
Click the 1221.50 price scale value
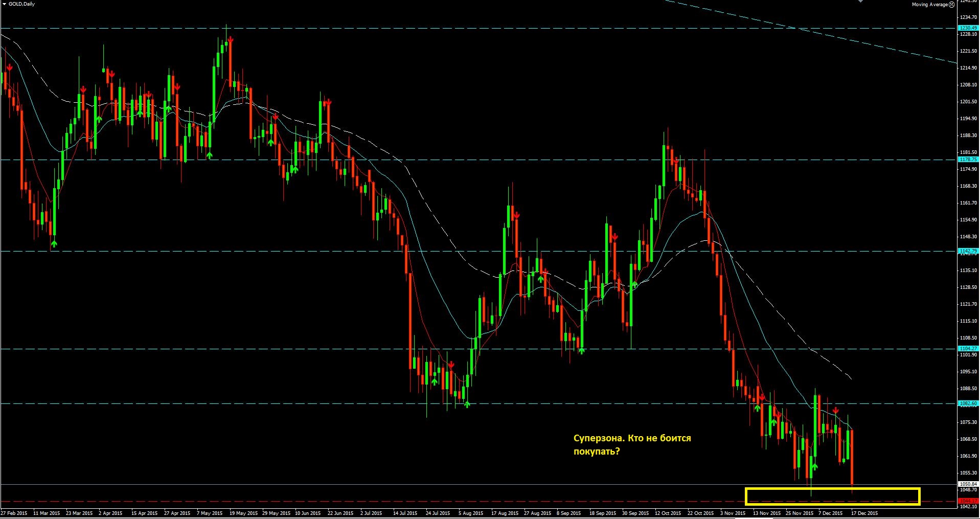click(x=969, y=51)
